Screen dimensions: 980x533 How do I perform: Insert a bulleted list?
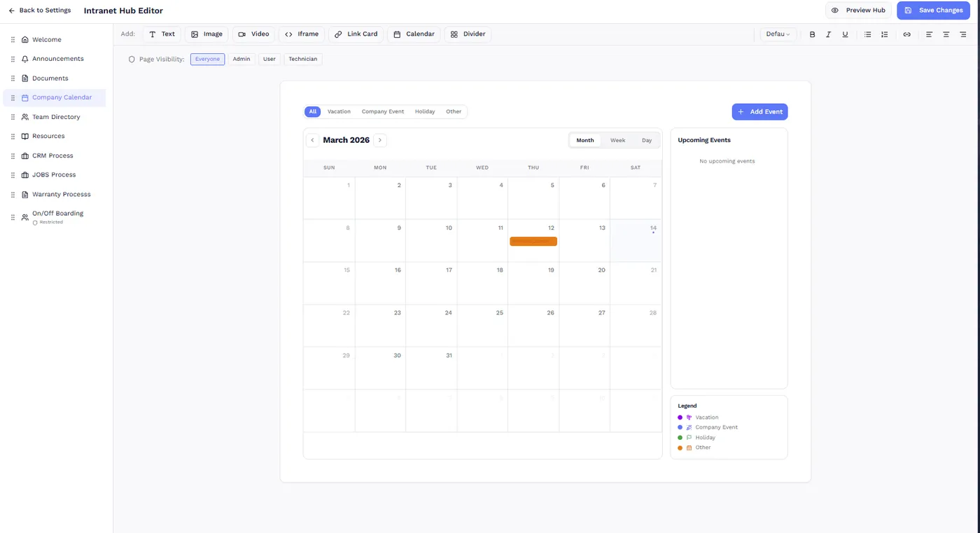(x=867, y=34)
